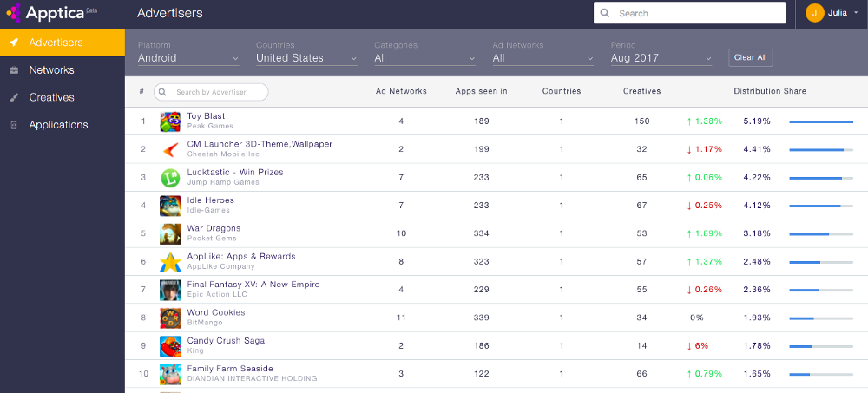Click the Clear All button
Screen dimensions: 868x393
[x=751, y=57]
